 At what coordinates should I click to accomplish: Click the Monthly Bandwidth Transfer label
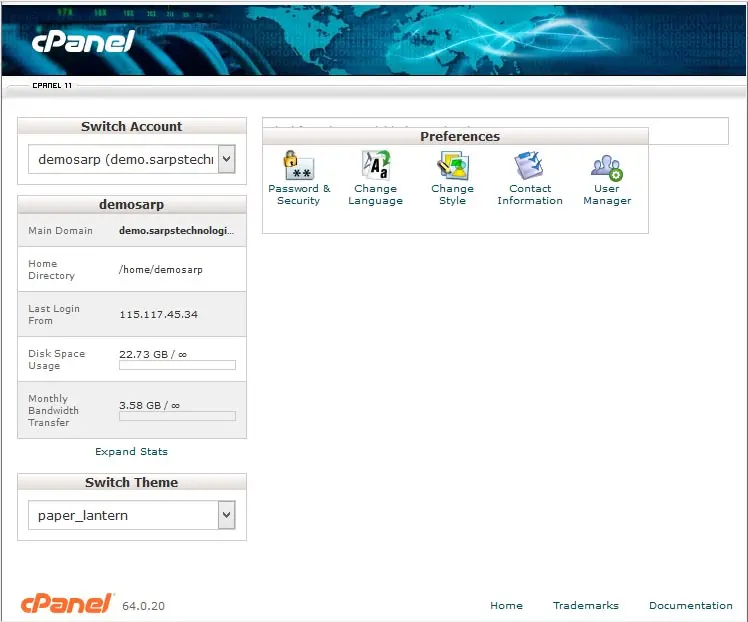(53, 410)
